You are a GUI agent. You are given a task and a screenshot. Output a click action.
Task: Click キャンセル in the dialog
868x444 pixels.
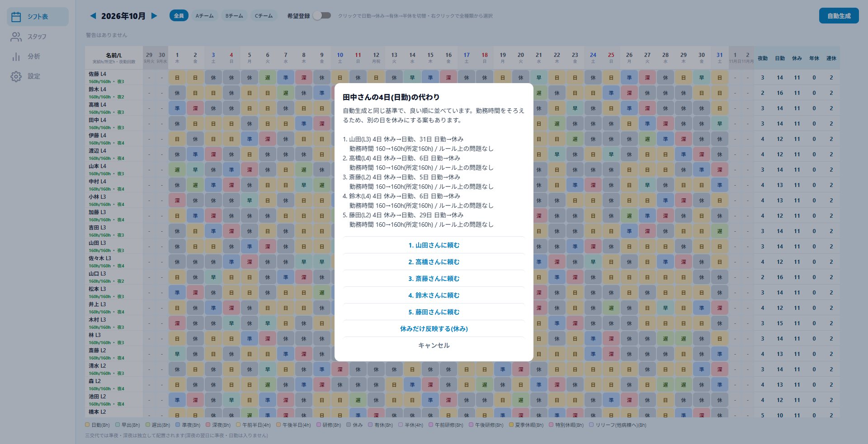pos(434,346)
